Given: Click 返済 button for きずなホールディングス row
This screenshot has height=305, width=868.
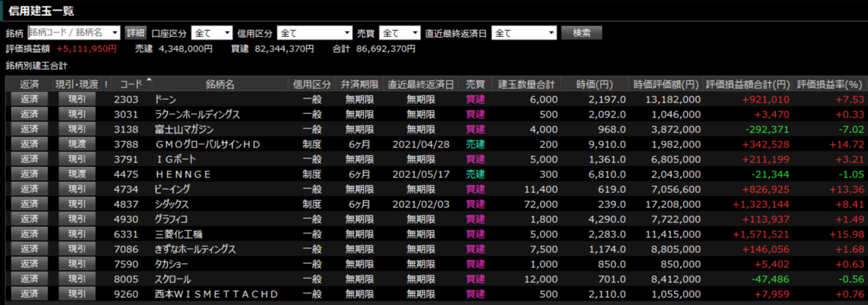Looking at the screenshot, I should pyautogui.click(x=30, y=249).
